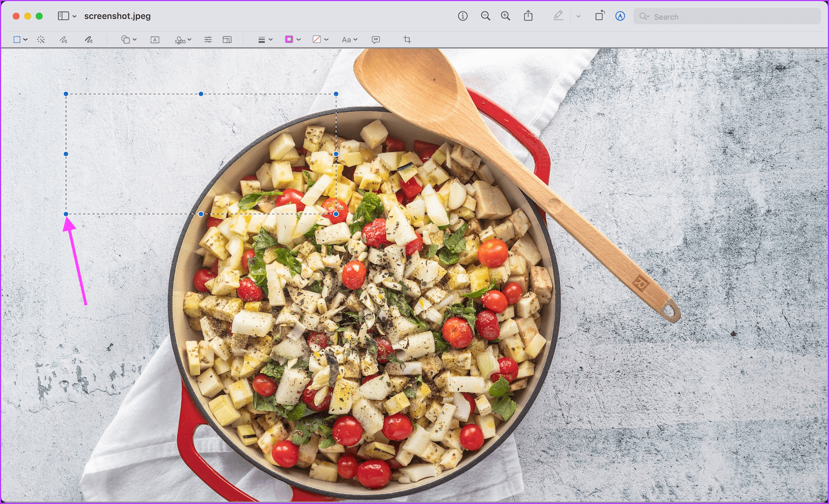This screenshot has width=829, height=504.
Task: Click the Fill Color swatch with red slash
Action: [317, 39]
